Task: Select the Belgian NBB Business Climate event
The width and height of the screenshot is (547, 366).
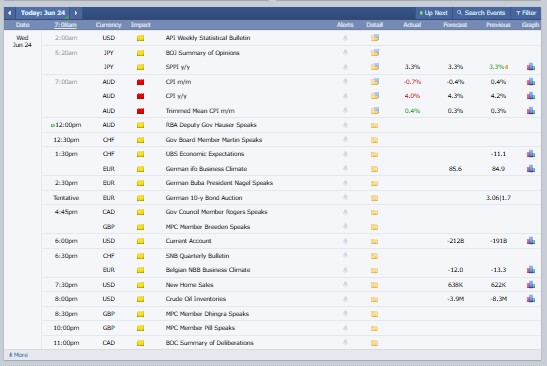Action: 208,270
